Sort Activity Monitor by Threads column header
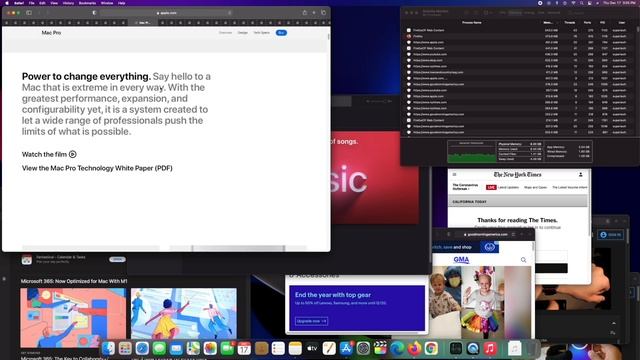 tap(570, 22)
